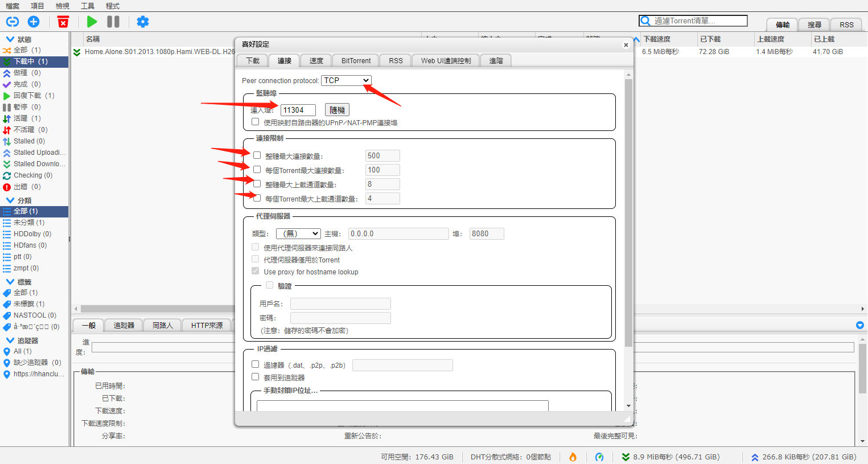Click the 隨機 random port button

click(337, 110)
